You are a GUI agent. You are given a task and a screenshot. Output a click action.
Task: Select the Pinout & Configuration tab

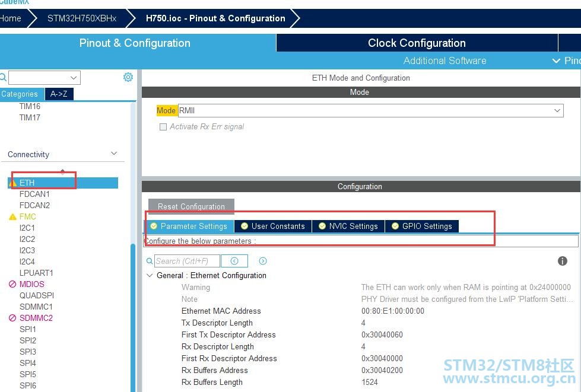pyautogui.click(x=135, y=43)
